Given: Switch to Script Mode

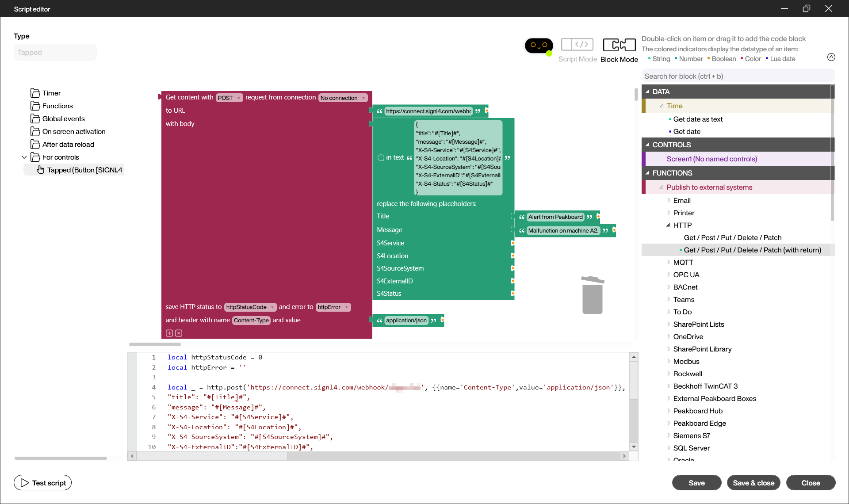Looking at the screenshot, I should coord(577,45).
